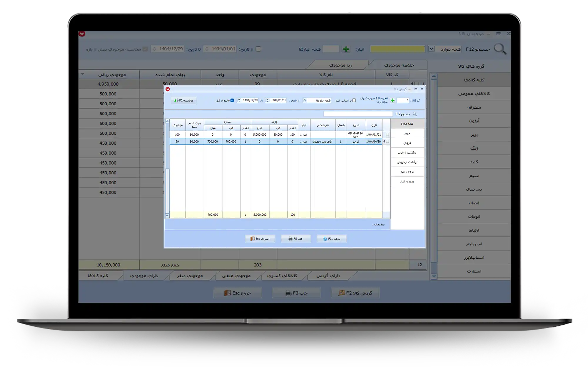Tick the first item row checkbox in the main inventory grid

417,84
